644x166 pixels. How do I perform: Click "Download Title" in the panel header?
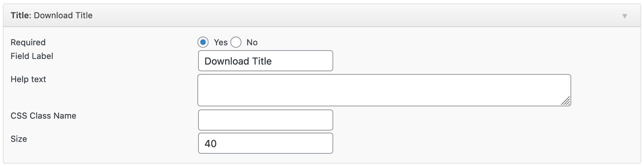(x=63, y=15)
